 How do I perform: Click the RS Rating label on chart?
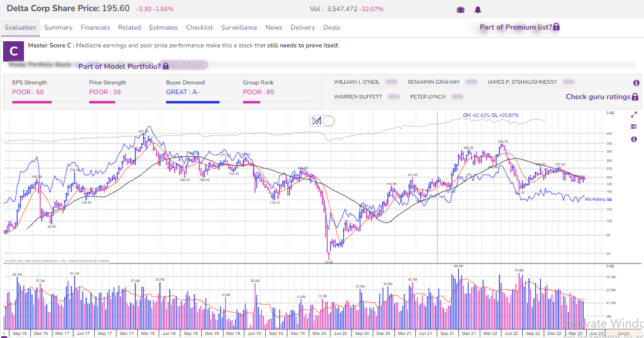point(598,199)
